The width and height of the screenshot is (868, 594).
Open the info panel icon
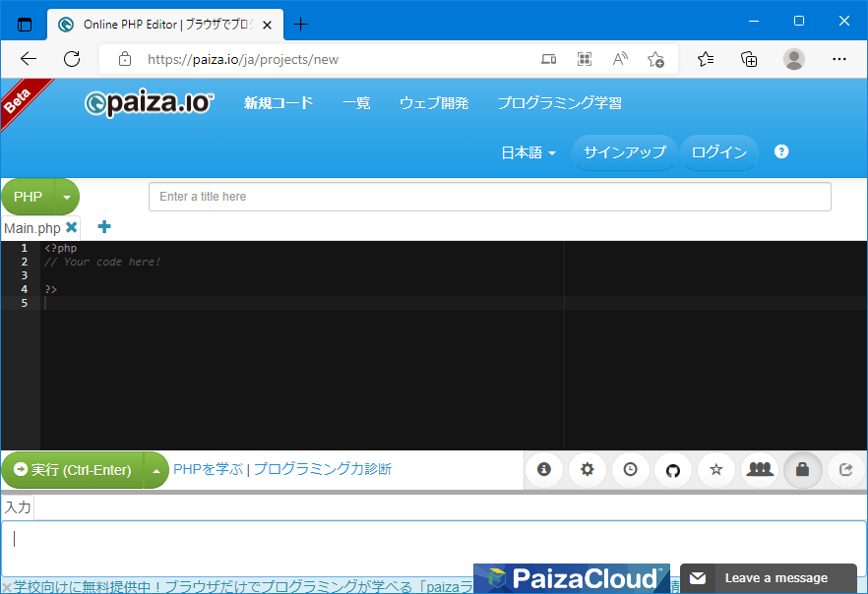click(544, 470)
